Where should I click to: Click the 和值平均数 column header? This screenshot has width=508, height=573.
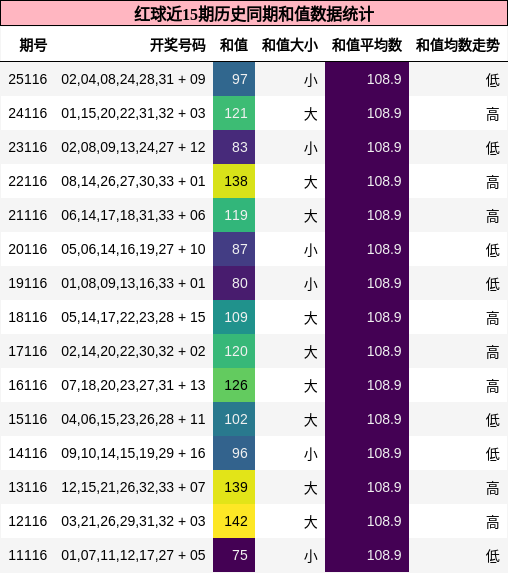click(x=367, y=45)
